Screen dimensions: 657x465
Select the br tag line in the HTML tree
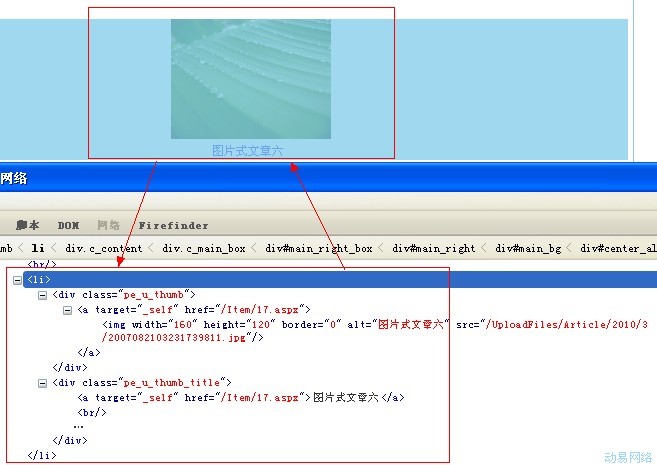pos(92,411)
